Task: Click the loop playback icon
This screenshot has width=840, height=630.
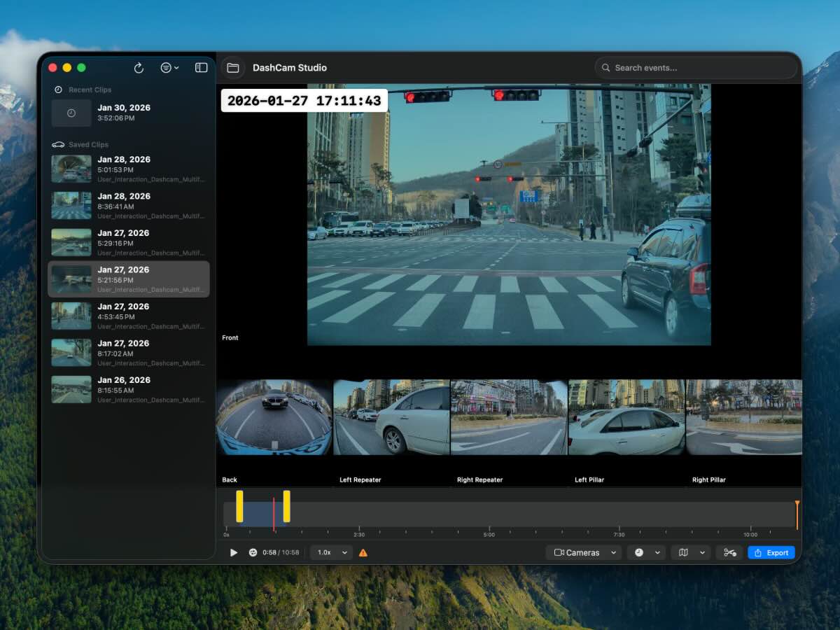Action: click(x=253, y=552)
